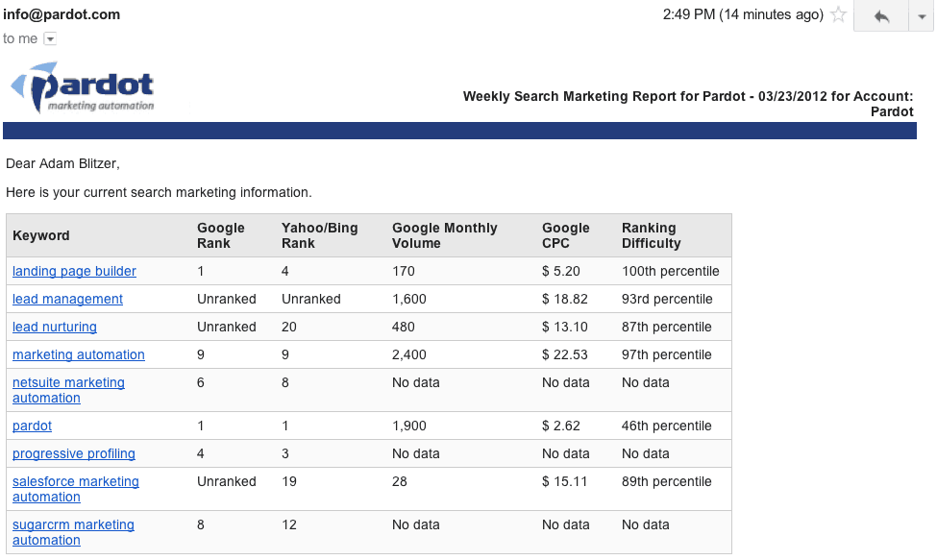Select the '28' monthly volume cell
The height and width of the screenshot is (560, 937).
click(399, 481)
